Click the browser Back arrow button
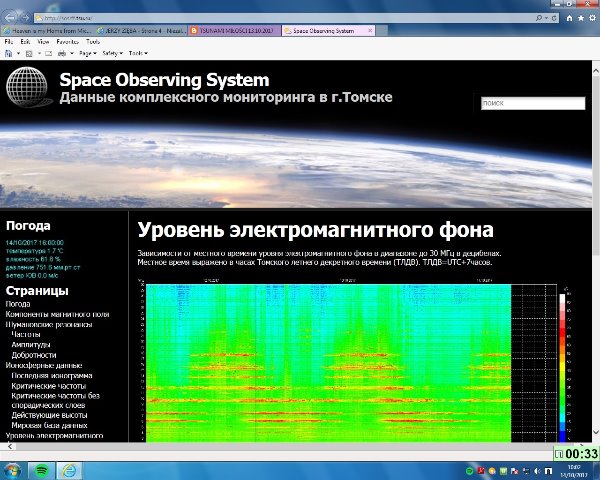The height and width of the screenshot is (480, 600). click(11, 18)
